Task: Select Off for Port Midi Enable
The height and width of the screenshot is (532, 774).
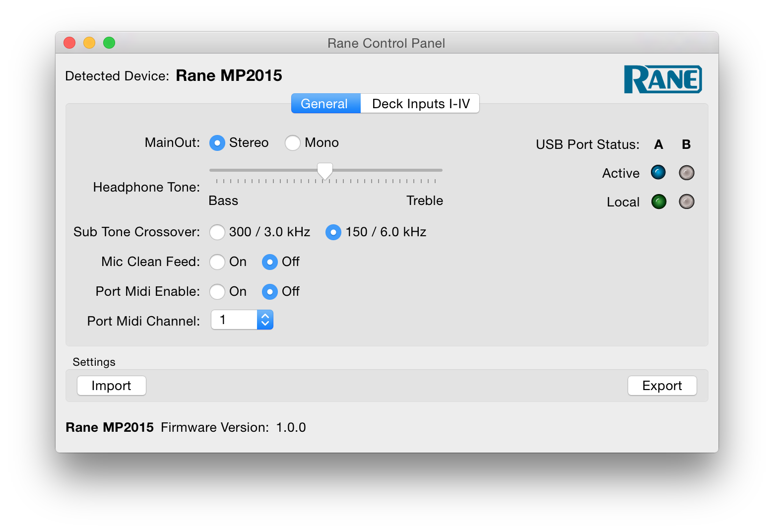Action: tap(269, 292)
